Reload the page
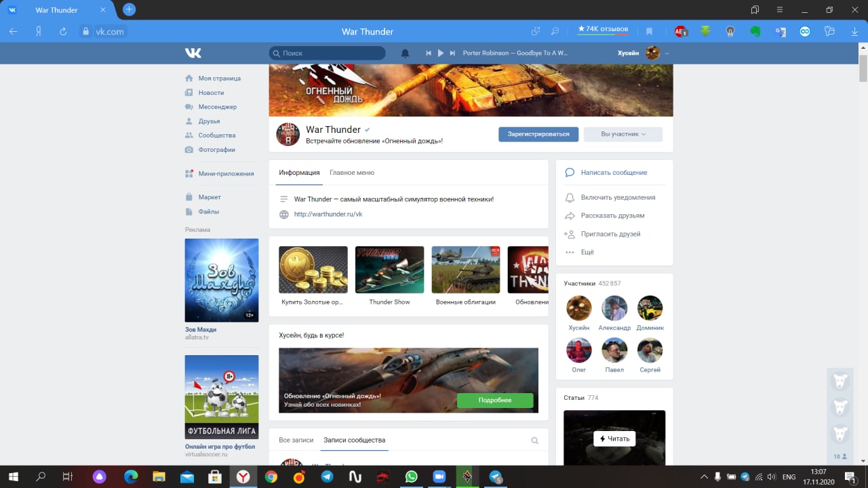Screen dimensions: 868x488 (63, 31)
